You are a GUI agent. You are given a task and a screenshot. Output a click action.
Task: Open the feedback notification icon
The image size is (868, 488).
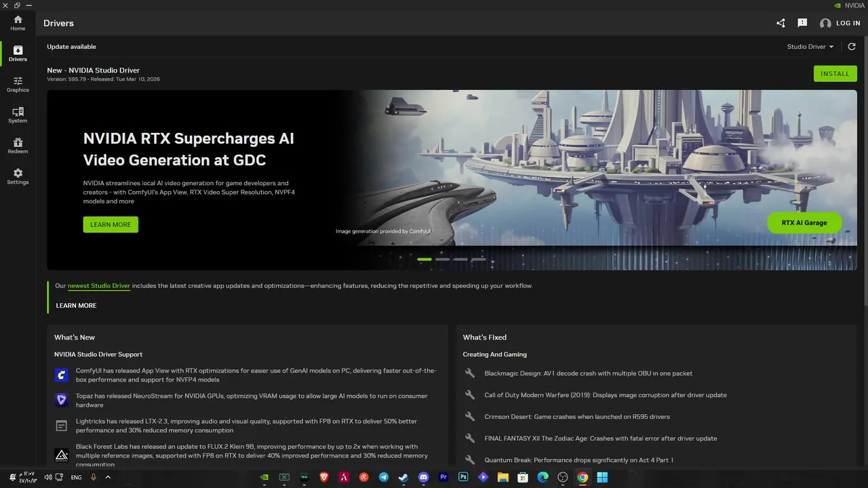[802, 23]
